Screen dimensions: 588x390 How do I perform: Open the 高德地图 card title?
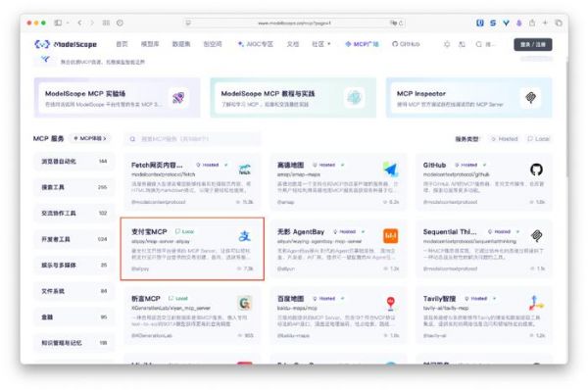click(x=291, y=165)
